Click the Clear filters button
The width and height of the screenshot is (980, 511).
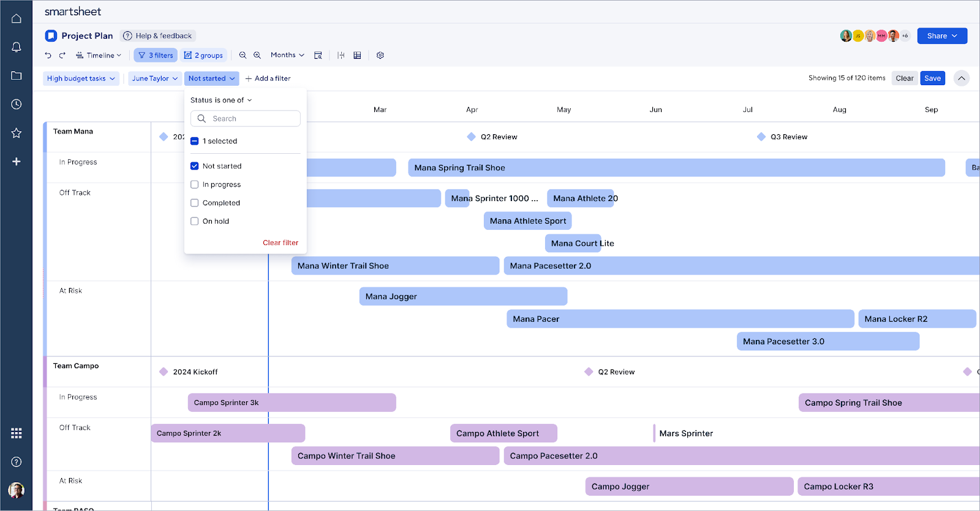pyautogui.click(x=905, y=78)
